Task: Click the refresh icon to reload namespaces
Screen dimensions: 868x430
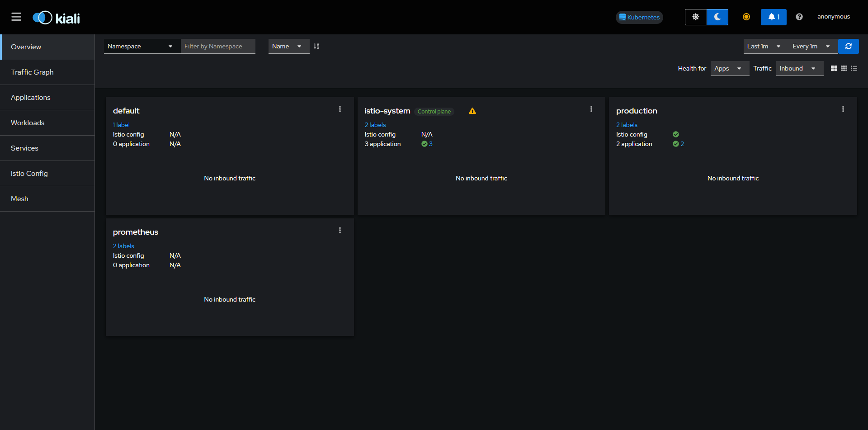Action: pos(849,46)
